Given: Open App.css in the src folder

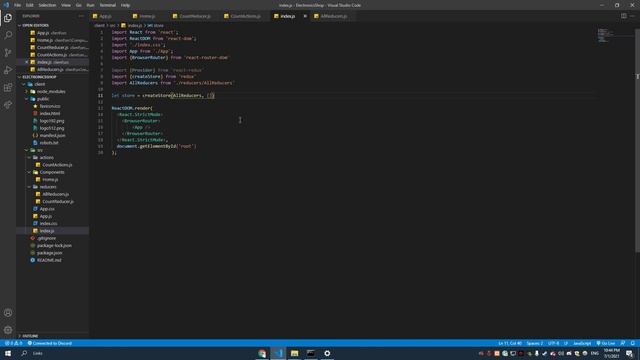Looking at the screenshot, I should point(47,209).
